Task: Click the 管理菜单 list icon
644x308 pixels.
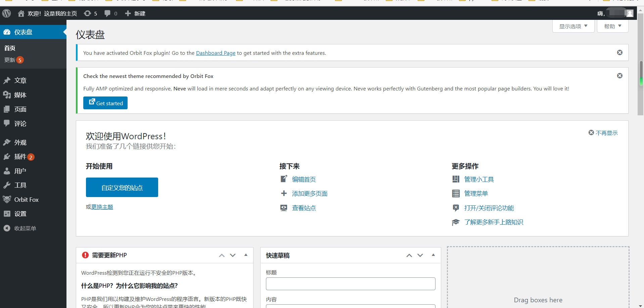Action: (456, 193)
